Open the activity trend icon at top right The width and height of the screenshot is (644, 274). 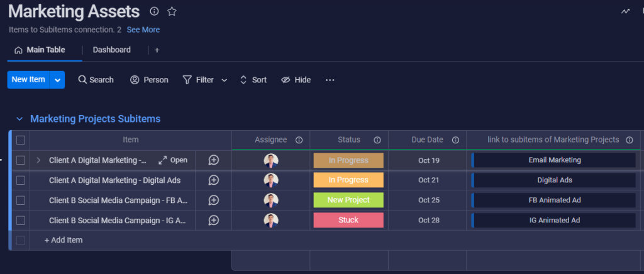pos(625,11)
